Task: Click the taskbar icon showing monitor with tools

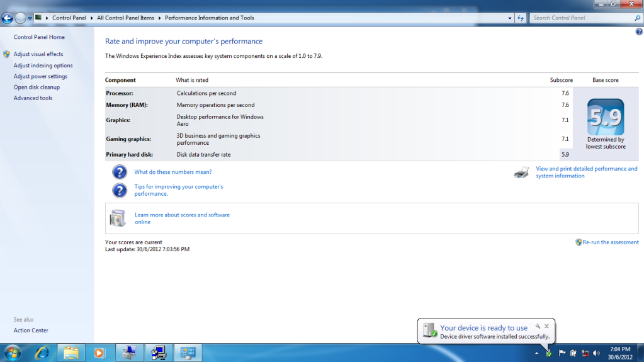Action: click(x=159, y=353)
